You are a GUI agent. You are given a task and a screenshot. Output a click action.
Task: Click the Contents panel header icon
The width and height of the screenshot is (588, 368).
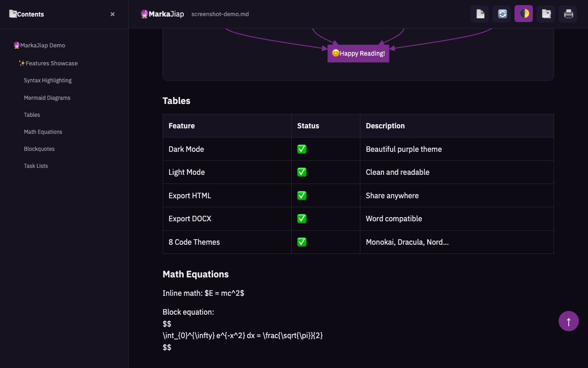13,14
